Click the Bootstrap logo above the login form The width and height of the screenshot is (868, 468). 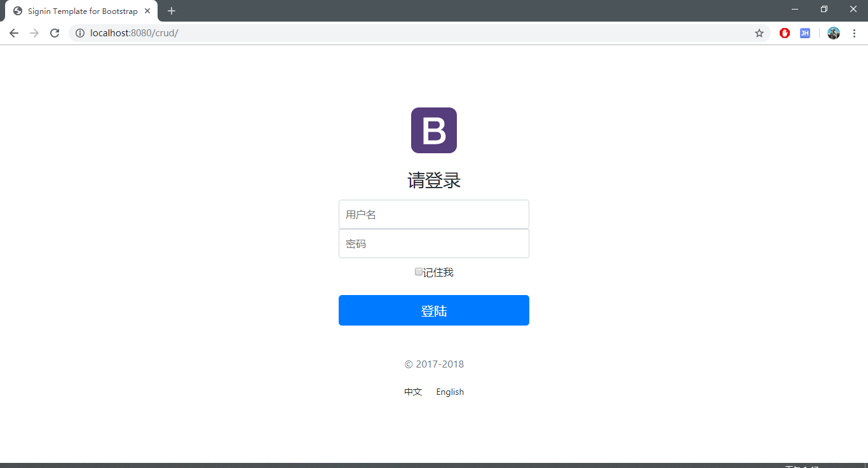(434, 130)
